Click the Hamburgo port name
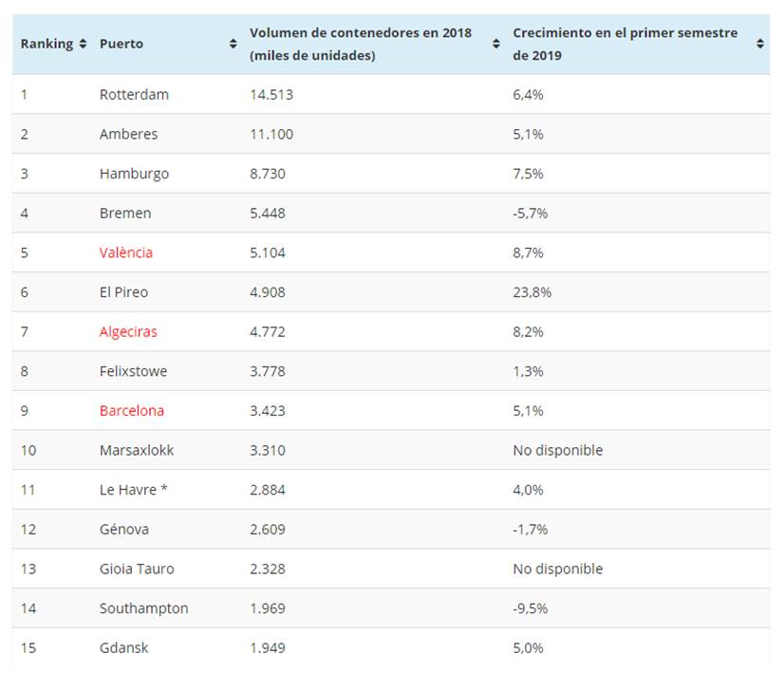Image resolution: width=784 pixels, height=673 pixels. [134, 174]
